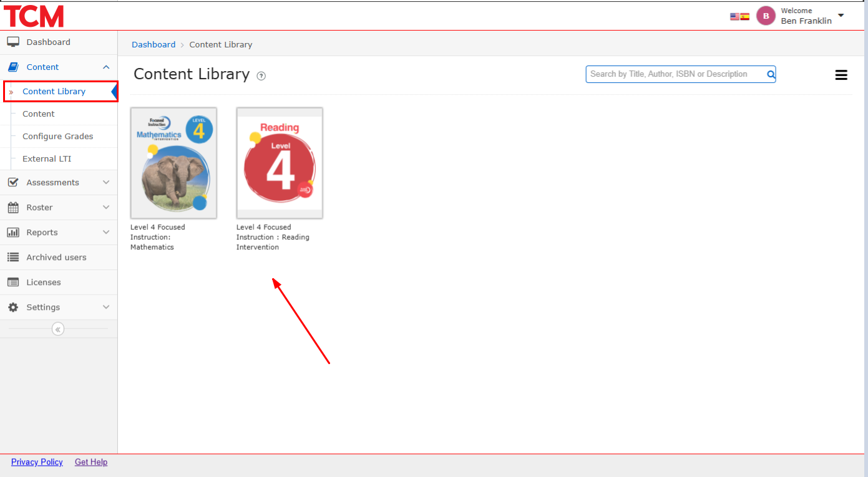868x477 pixels.
Task: Click the TCM logo
Action: pos(34,16)
